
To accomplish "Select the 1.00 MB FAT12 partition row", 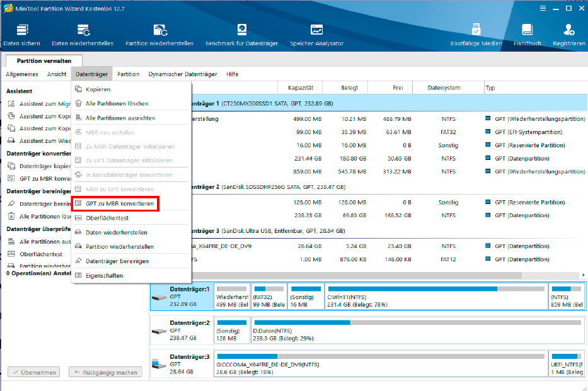I will [389, 259].
